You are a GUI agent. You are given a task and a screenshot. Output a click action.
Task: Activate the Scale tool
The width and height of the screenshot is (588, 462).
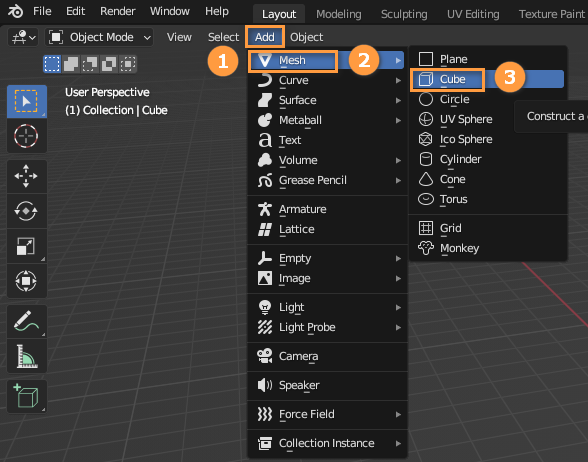click(27, 246)
